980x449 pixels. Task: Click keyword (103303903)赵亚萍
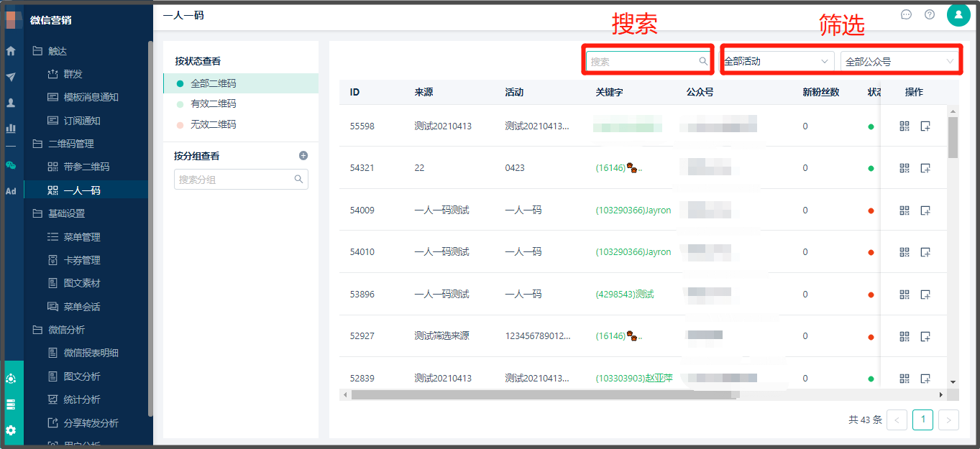[x=633, y=378]
